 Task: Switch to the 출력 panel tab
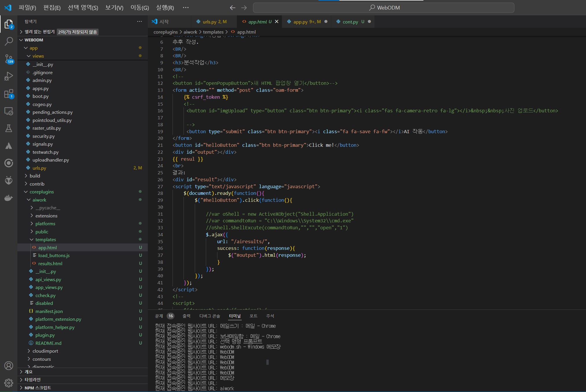tap(186, 316)
